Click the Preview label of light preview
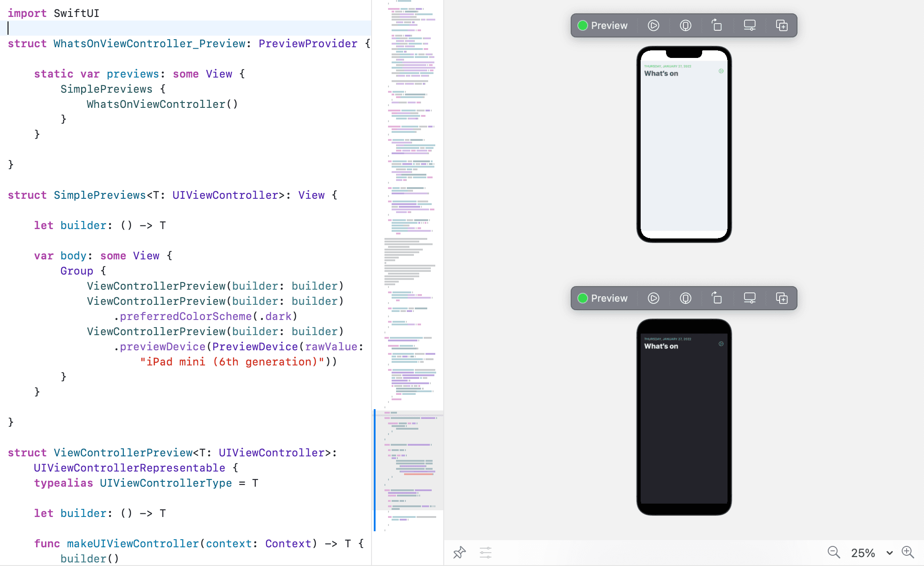 pos(609,25)
